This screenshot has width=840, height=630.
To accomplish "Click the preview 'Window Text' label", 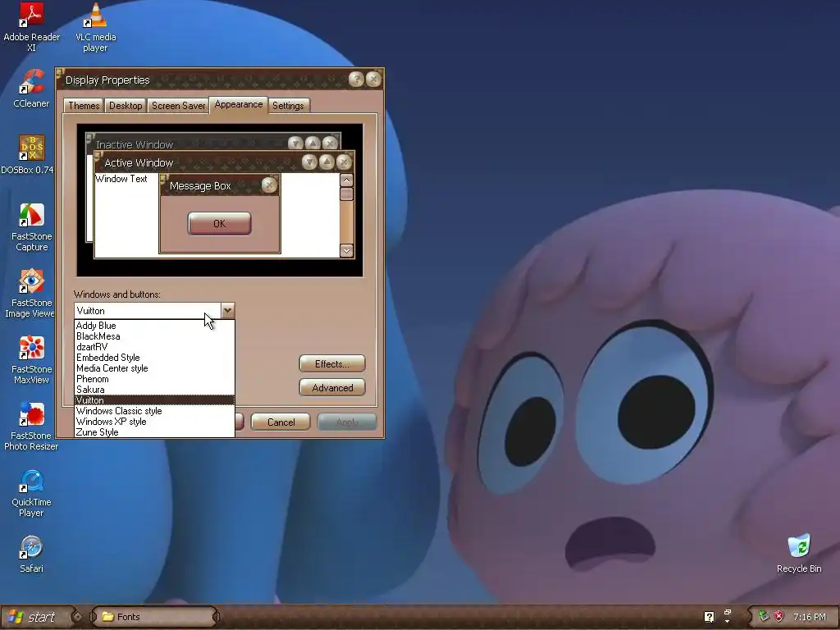I will click(121, 179).
